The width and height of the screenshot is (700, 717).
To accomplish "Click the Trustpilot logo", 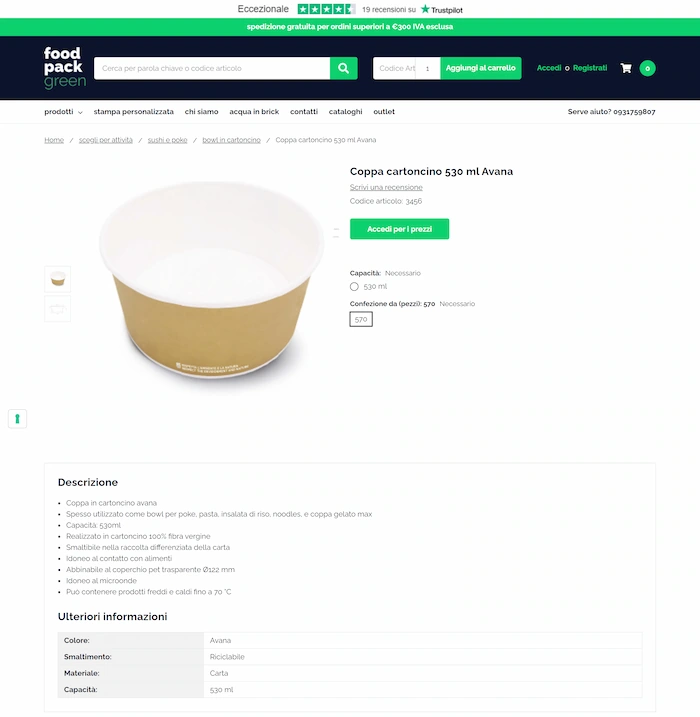I will click(x=442, y=10).
